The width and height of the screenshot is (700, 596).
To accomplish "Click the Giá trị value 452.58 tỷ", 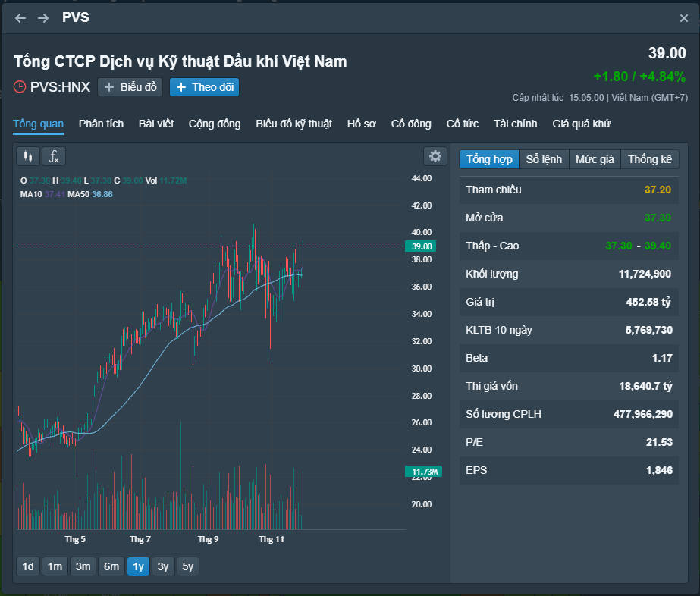I will [x=648, y=303].
